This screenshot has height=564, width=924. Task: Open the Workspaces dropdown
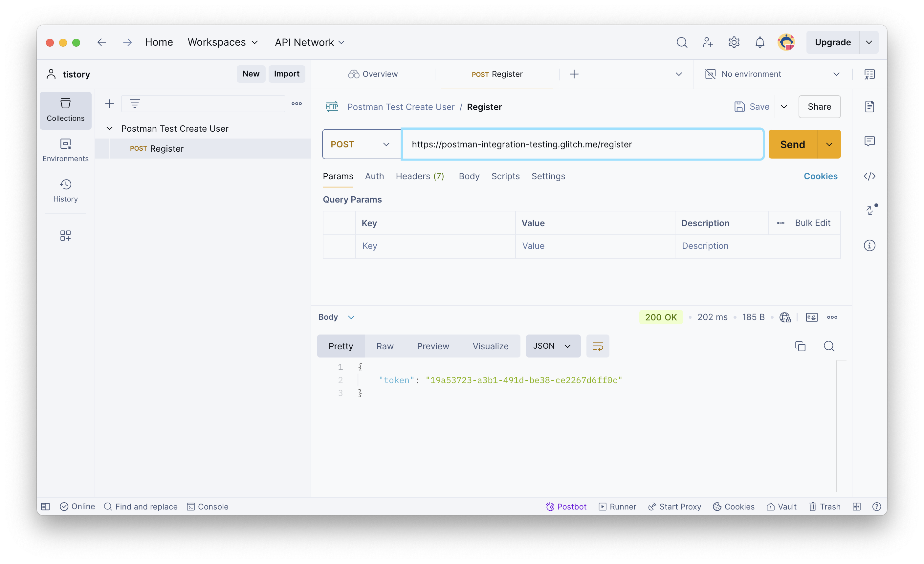pos(223,42)
